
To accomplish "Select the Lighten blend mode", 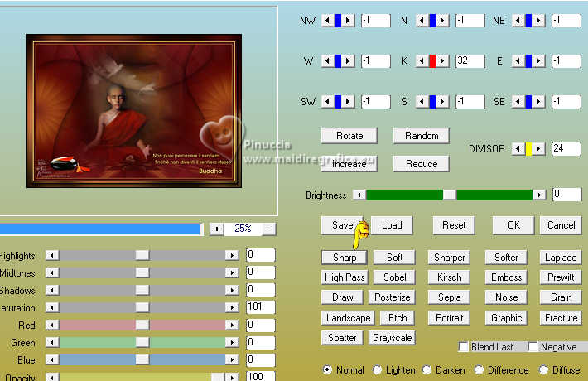I will click(378, 369).
